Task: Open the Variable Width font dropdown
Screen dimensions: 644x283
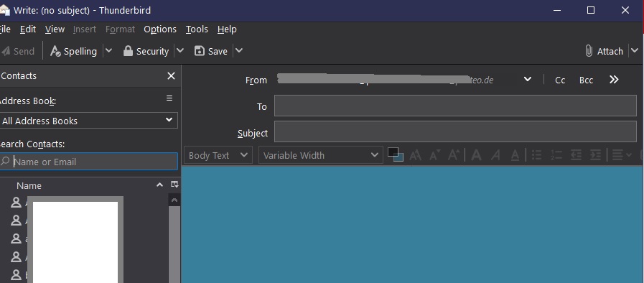Action: (x=321, y=155)
